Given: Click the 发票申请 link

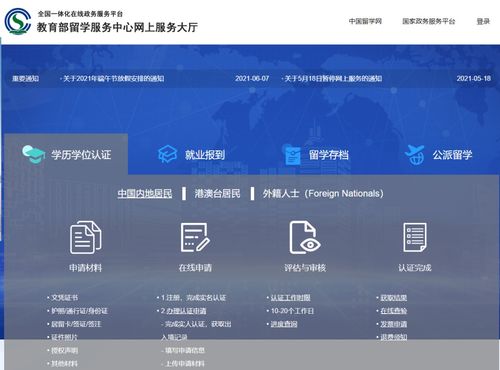Looking at the screenshot, I should (394, 324).
